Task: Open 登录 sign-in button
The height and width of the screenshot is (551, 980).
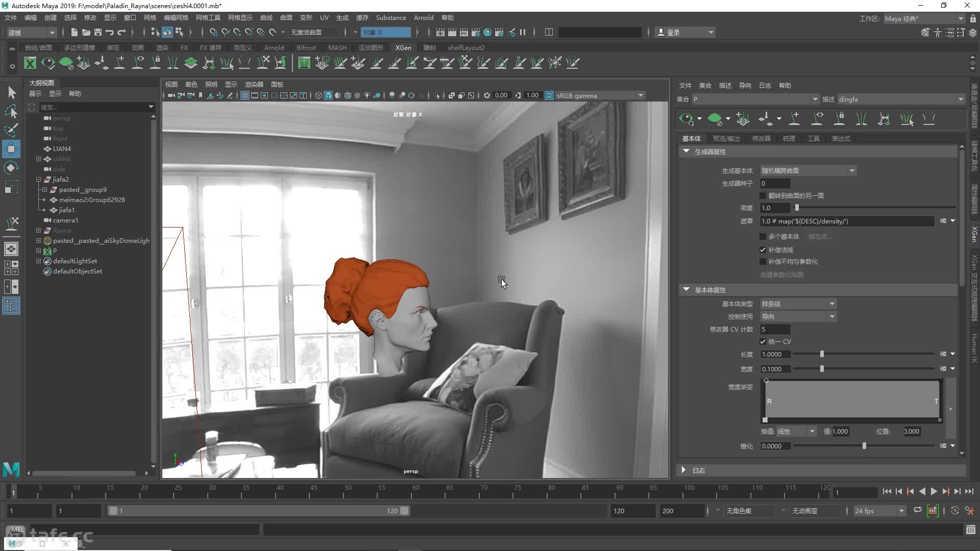Action: (x=685, y=32)
